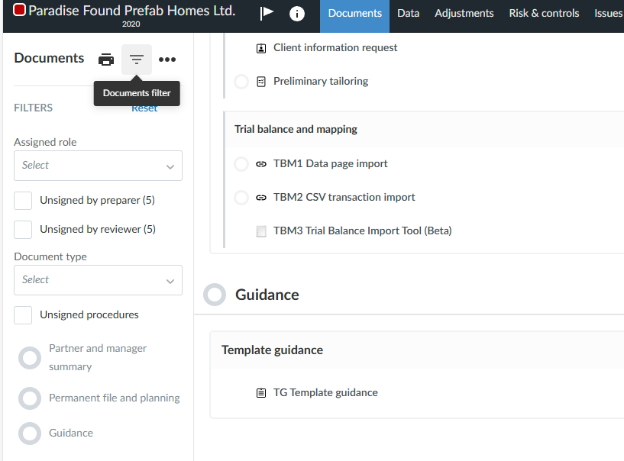624x461 pixels.
Task: Click the Partner and manager summary circle icon
Action: click(30, 358)
